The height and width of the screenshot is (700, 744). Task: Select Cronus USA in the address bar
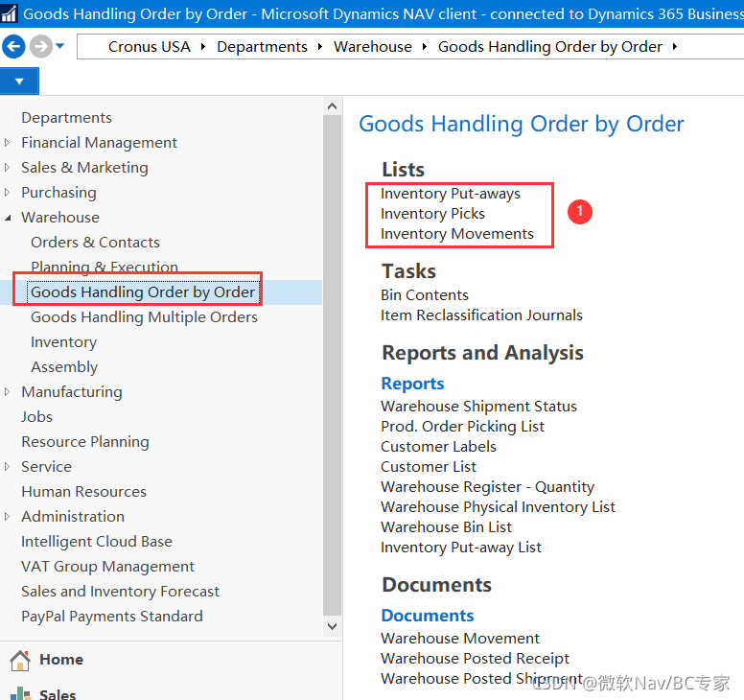click(x=149, y=47)
